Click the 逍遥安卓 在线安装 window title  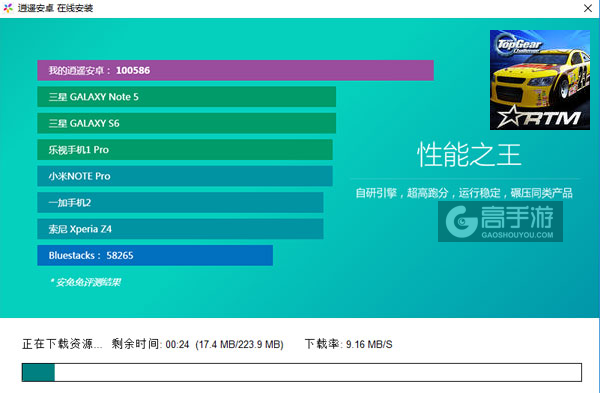point(55,8)
